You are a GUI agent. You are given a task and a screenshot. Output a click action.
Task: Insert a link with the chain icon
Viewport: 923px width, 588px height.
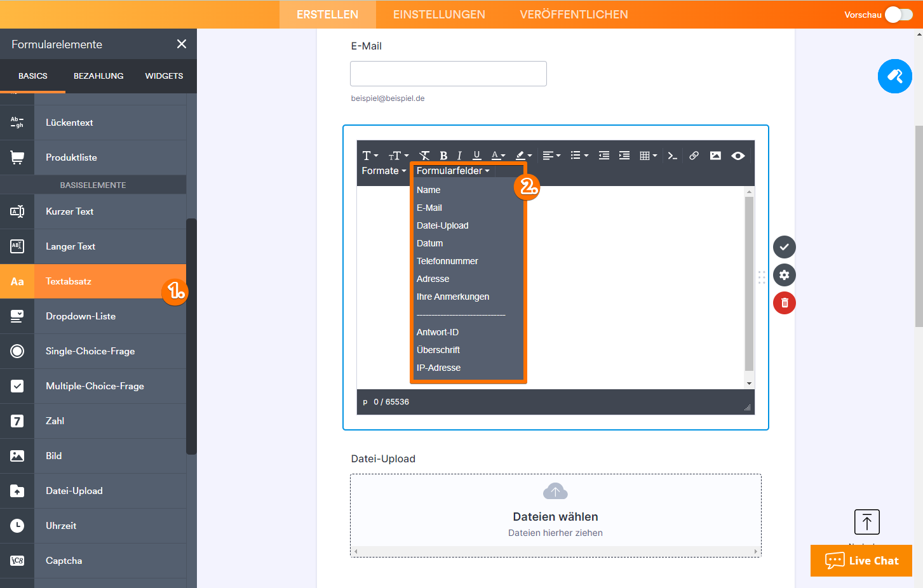pos(694,156)
